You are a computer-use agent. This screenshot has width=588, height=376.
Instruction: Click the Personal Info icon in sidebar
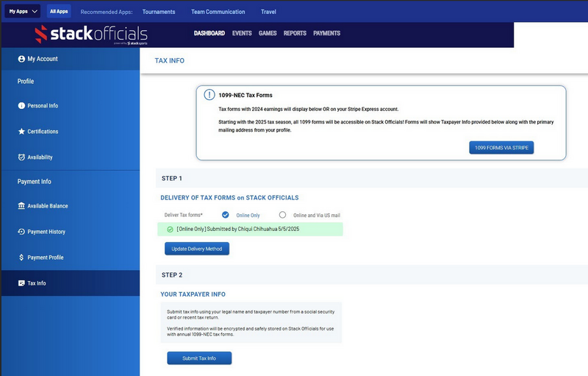(21, 106)
